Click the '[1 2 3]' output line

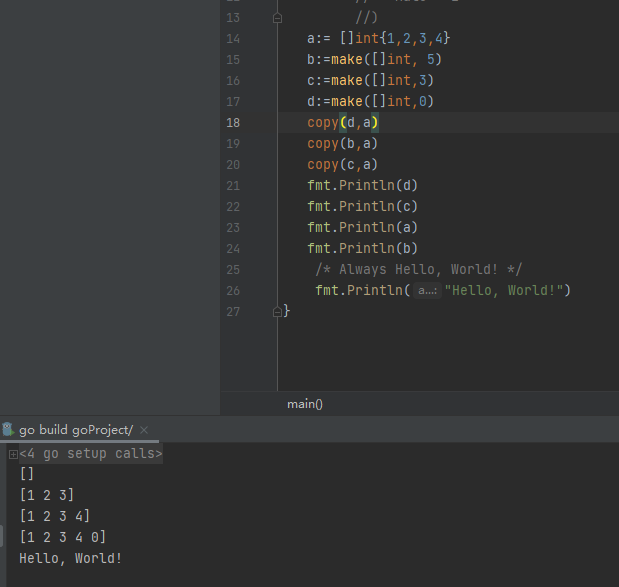coord(47,495)
